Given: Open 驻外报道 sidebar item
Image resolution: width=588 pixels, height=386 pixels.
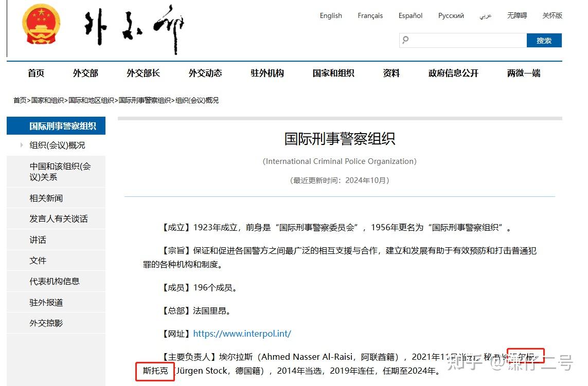Looking at the screenshot, I should tap(46, 302).
